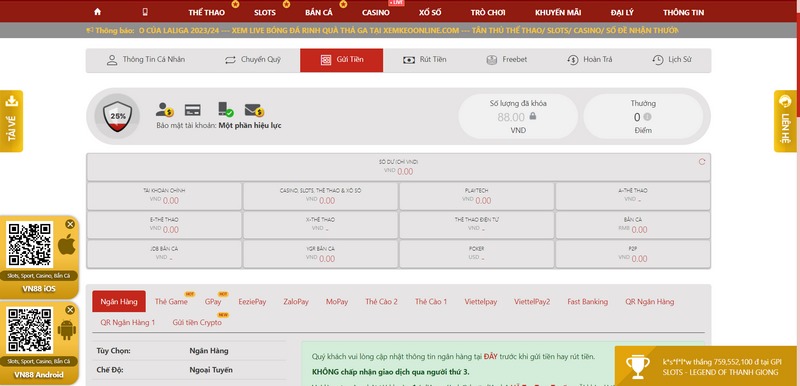Go to the home icon in top bar
This screenshot has height=386, width=800.
[97, 12]
